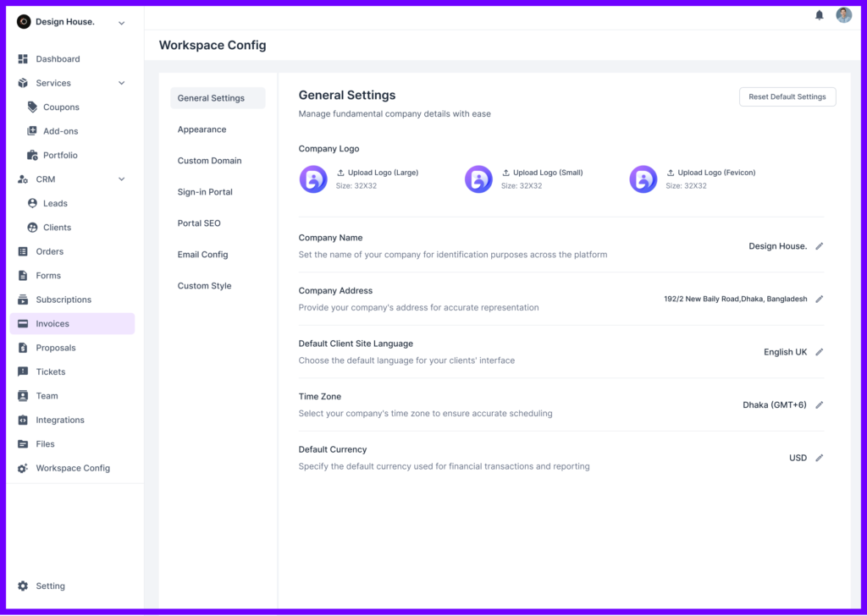The width and height of the screenshot is (867, 616).
Task: Open the Subscriptions section
Action: pos(63,299)
